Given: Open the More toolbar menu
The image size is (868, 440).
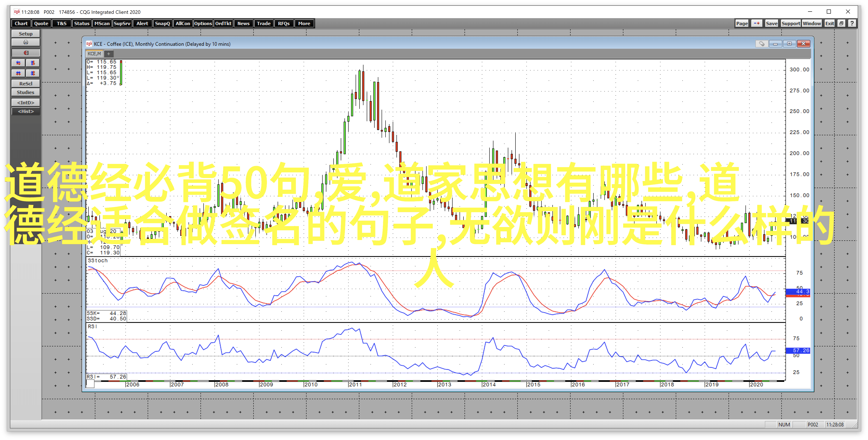Looking at the screenshot, I should (x=304, y=23).
